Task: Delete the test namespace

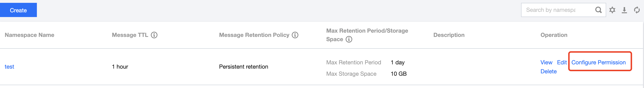Action: click(548, 71)
